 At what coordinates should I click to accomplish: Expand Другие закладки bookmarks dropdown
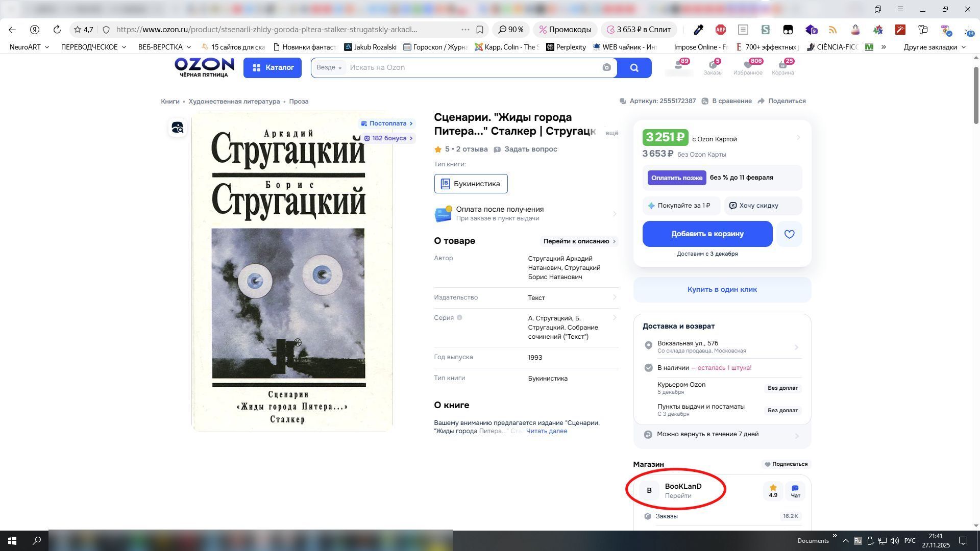934,47
